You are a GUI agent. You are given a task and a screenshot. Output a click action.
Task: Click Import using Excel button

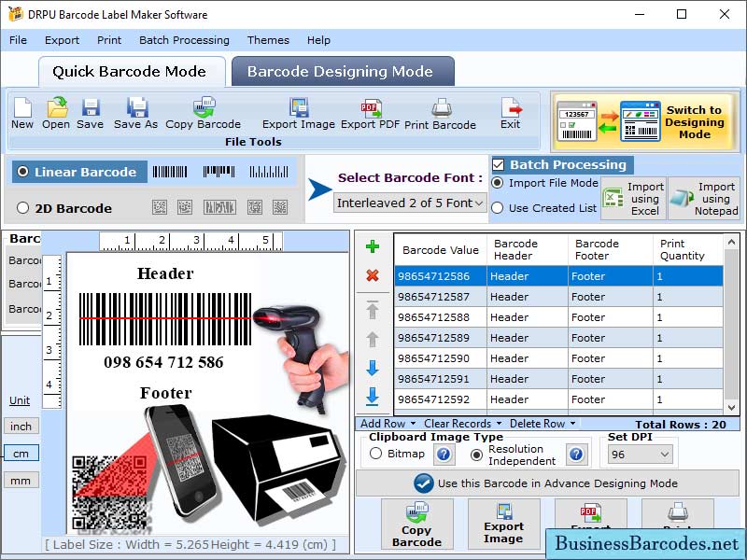click(x=634, y=199)
